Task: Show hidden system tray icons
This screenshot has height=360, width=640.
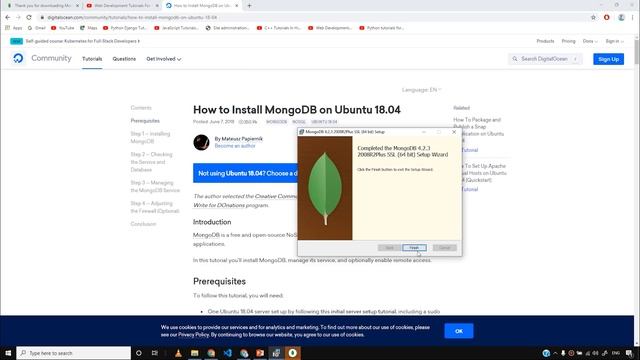Action: (x=555, y=353)
